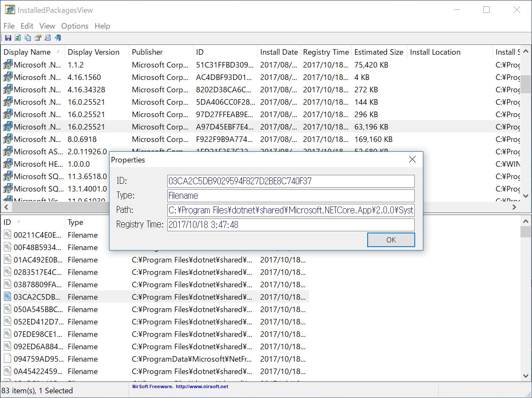Open the Help menu
The image size is (532, 398).
(102, 26)
